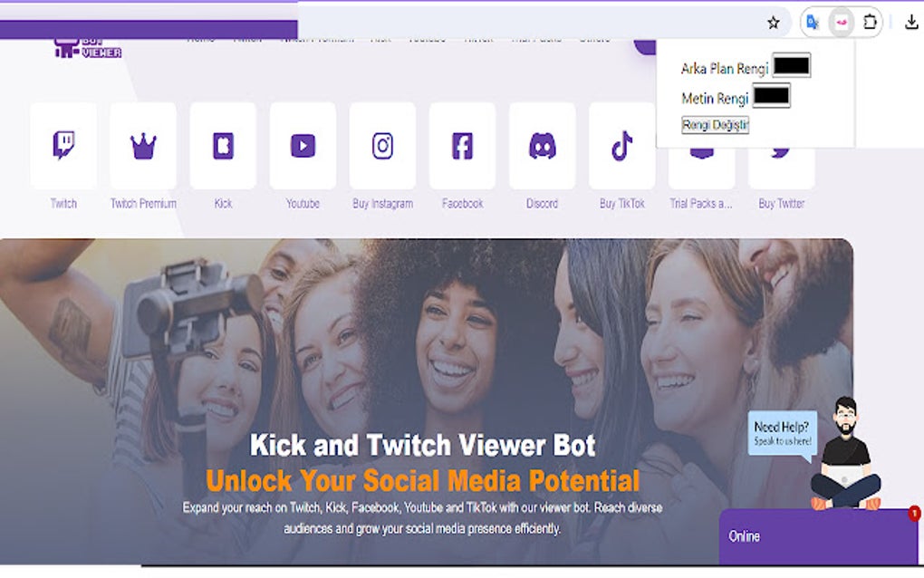Screen dimensions: 924x578
Task: Open the chat notification badge
Action: pyautogui.click(x=914, y=513)
